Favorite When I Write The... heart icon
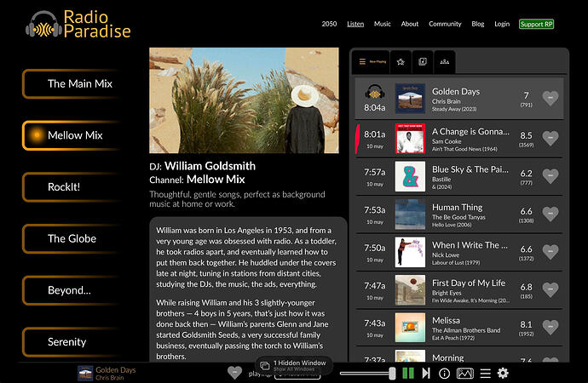 [551, 252]
